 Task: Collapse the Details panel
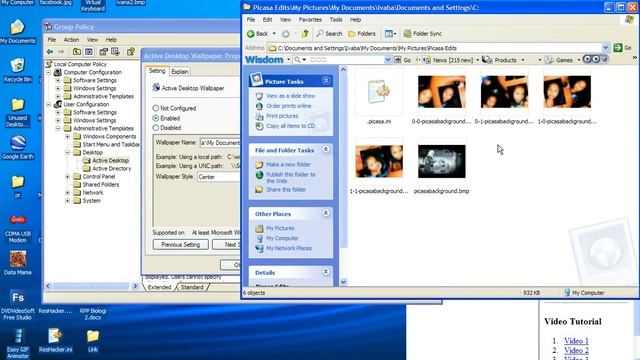[326, 271]
